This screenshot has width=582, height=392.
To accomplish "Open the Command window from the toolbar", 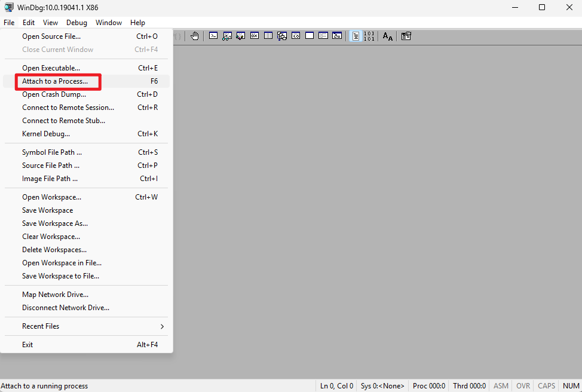I will pos(213,36).
